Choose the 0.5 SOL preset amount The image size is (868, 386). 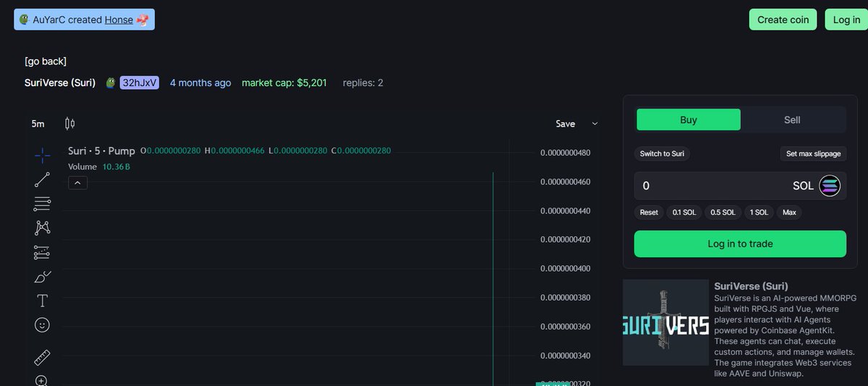(723, 212)
